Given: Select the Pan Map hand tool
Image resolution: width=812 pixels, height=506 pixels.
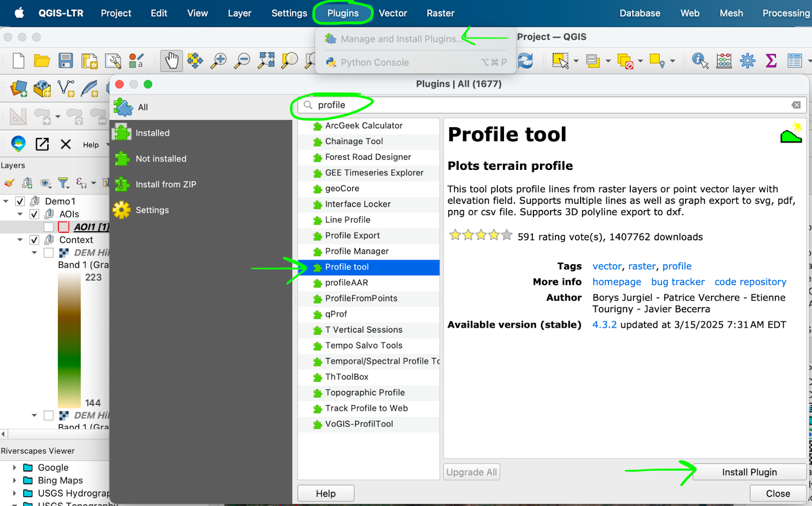Looking at the screenshot, I should (172, 61).
